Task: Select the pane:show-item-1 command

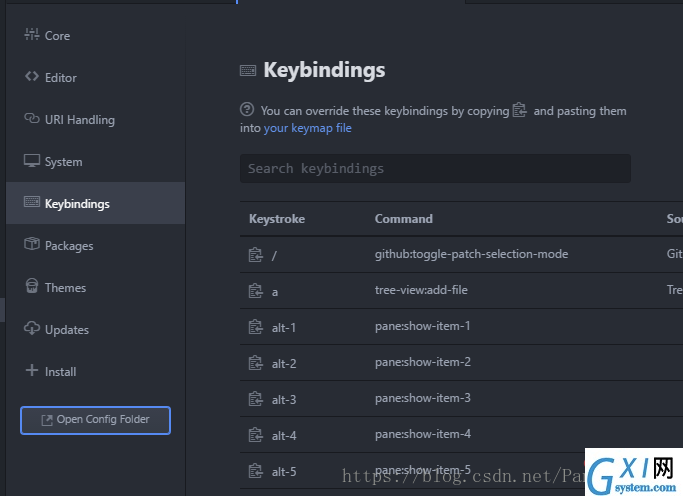Action: coord(423,326)
